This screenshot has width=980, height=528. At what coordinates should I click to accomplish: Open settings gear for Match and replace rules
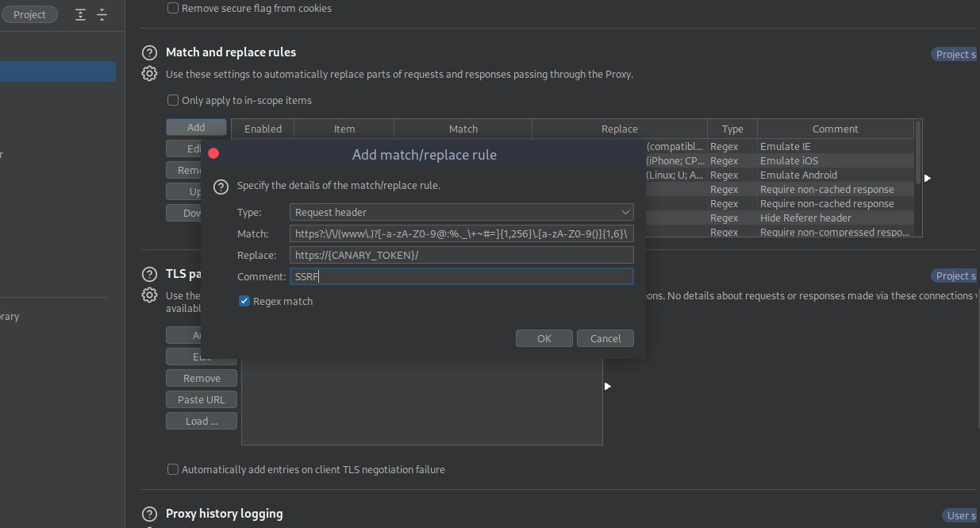pyautogui.click(x=149, y=74)
